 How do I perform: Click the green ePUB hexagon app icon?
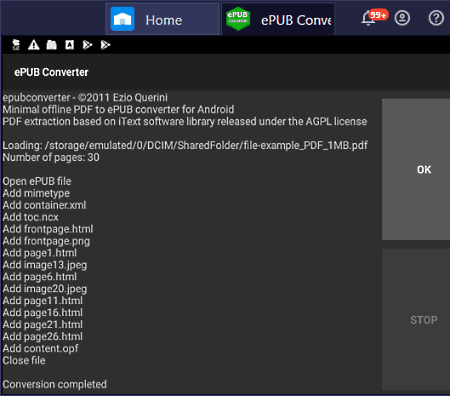238,19
